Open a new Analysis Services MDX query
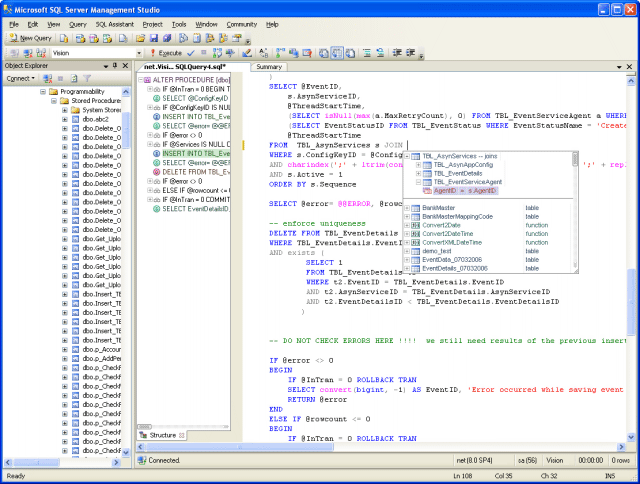The image size is (640, 484). (80, 38)
